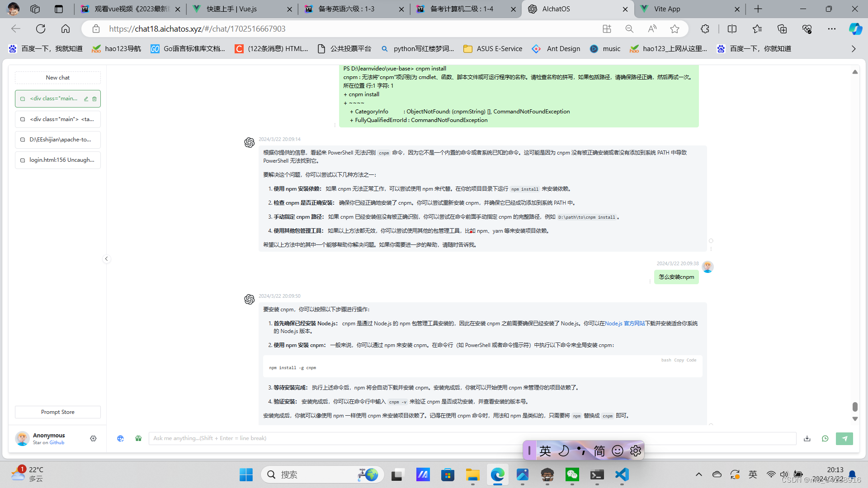Click the WhatsApp-style context icon
The height and width of the screenshot is (488, 868).
click(825, 438)
